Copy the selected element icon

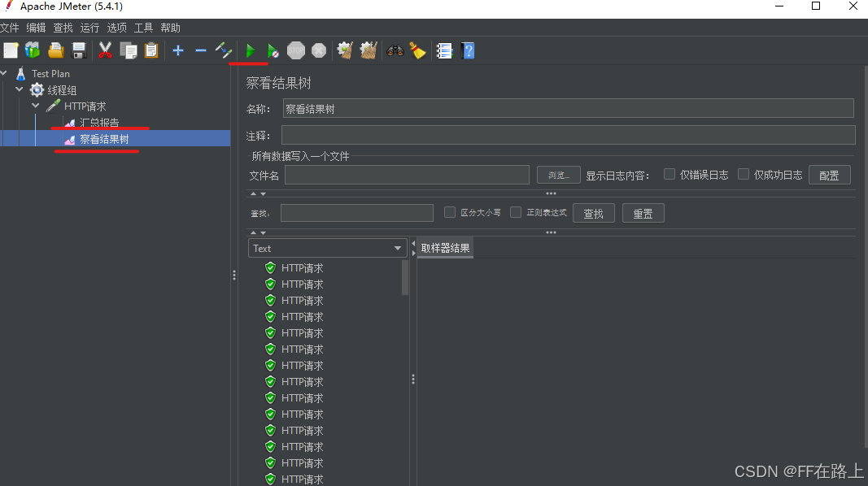(129, 51)
